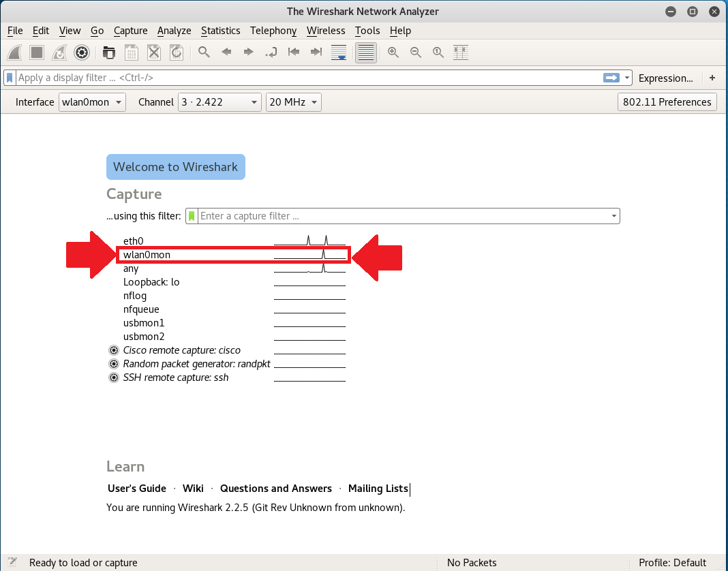Image resolution: width=728 pixels, height=571 pixels.
Task: Click the 802.11 Preferences button
Action: (667, 102)
